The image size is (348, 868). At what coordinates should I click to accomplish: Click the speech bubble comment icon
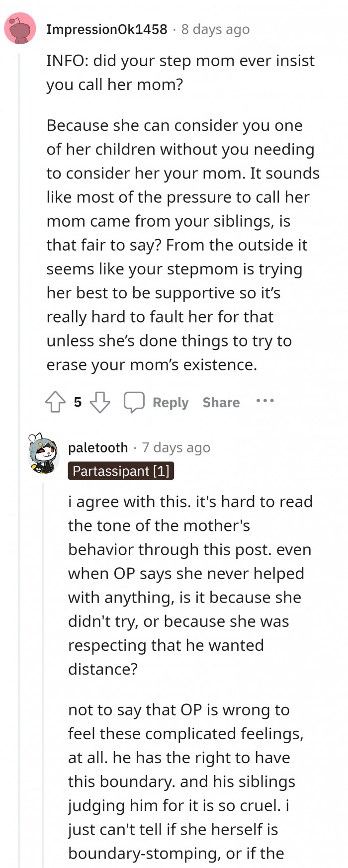(x=134, y=402)
